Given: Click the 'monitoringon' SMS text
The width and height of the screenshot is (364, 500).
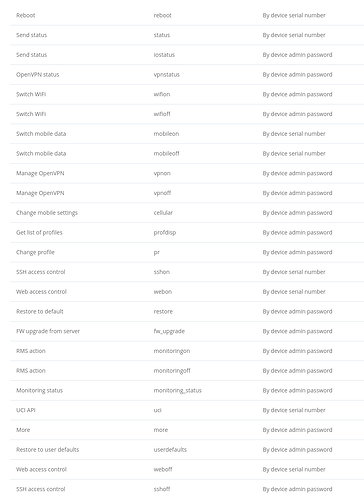Looking at the screenshot, I should pyautogui.click(x=172, y=351).
